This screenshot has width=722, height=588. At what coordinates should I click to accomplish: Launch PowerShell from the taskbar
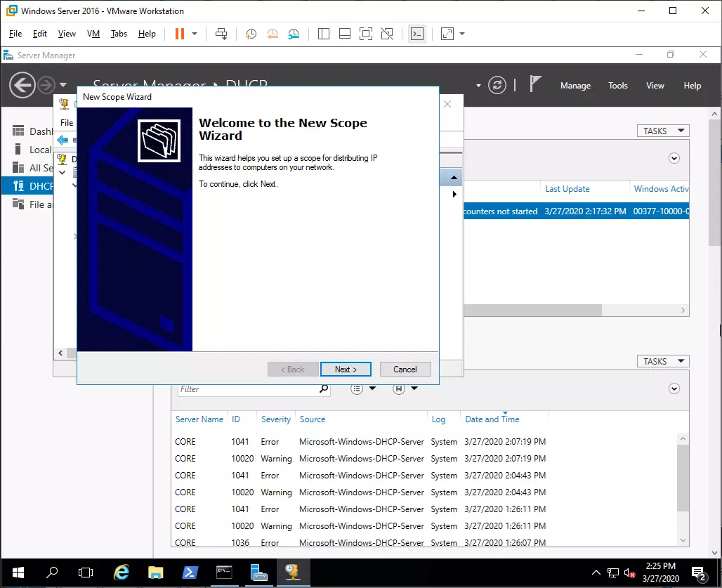coord(190,572)
